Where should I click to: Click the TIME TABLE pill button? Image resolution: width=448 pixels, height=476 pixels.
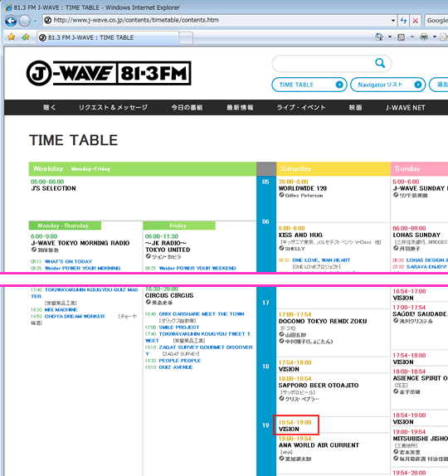[309, 85]
